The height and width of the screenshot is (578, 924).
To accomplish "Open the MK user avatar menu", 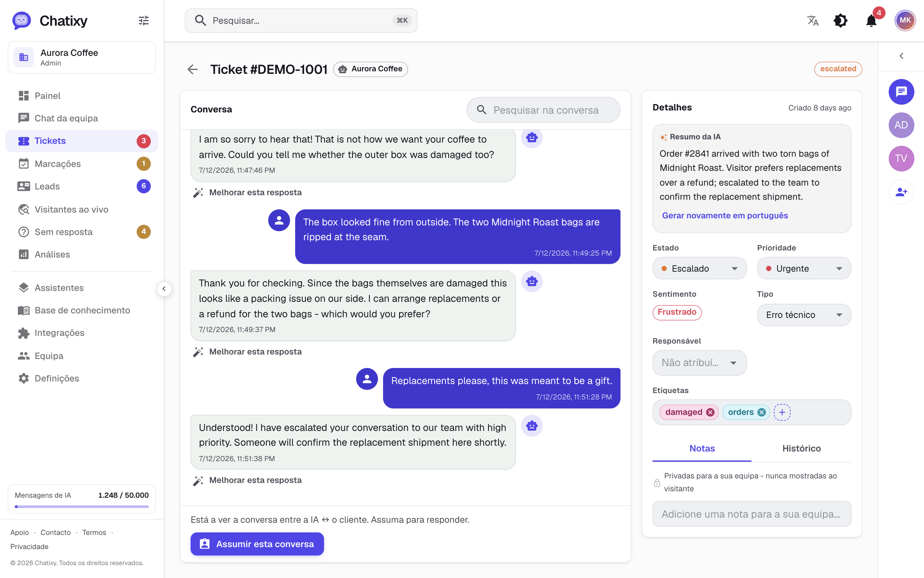I will click(905, 21).
